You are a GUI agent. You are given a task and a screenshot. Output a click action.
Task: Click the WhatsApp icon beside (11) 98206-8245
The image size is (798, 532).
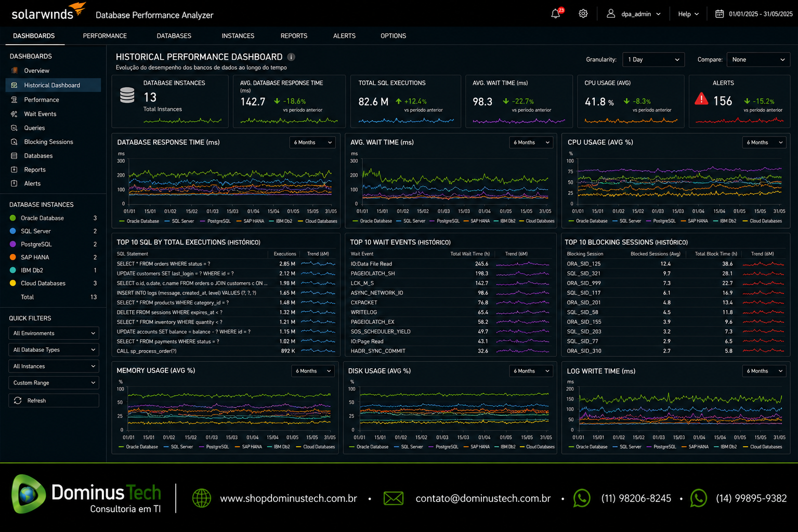(582, 498)
